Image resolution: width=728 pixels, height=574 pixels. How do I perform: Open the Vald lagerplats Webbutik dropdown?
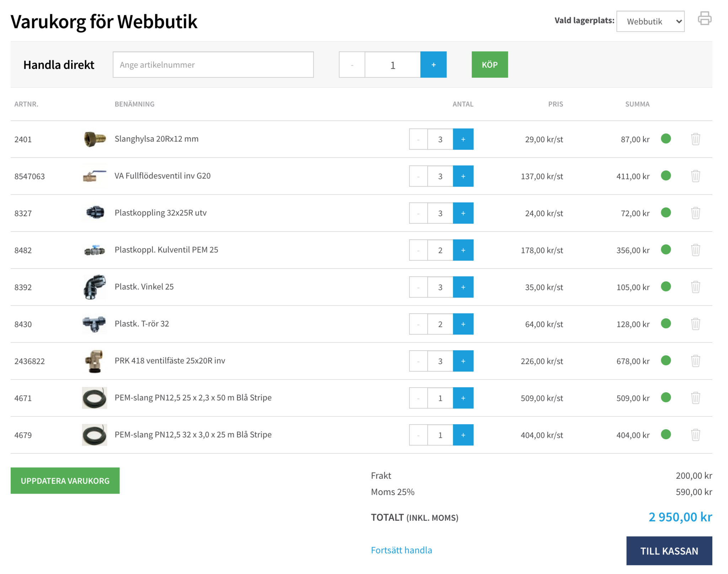[x=650, y=21]
